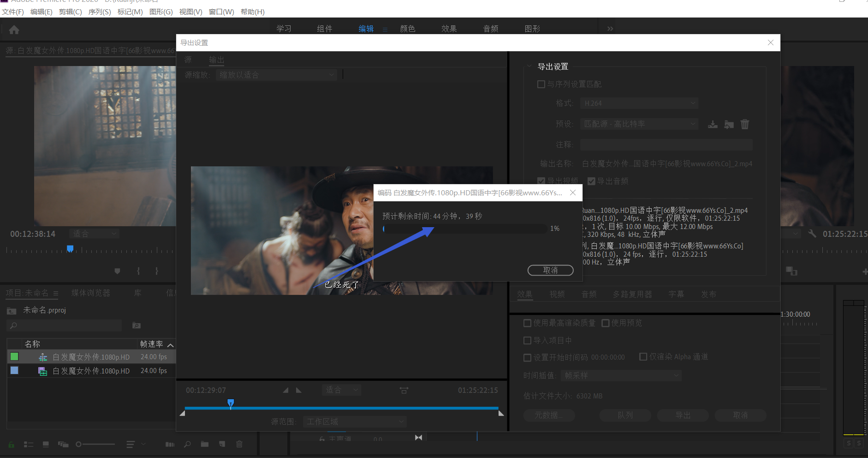Click the find magnifier icon in the project panel

click(187, 444)
